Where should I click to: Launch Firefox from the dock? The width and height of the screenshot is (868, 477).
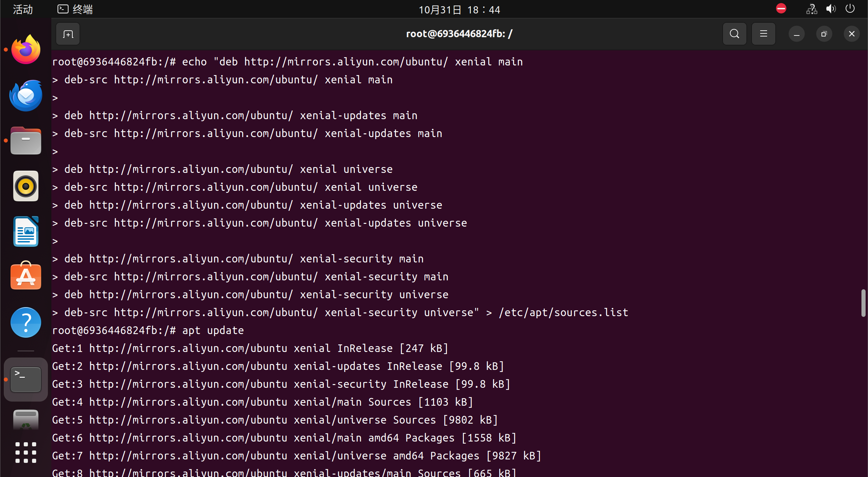point(26,50)
